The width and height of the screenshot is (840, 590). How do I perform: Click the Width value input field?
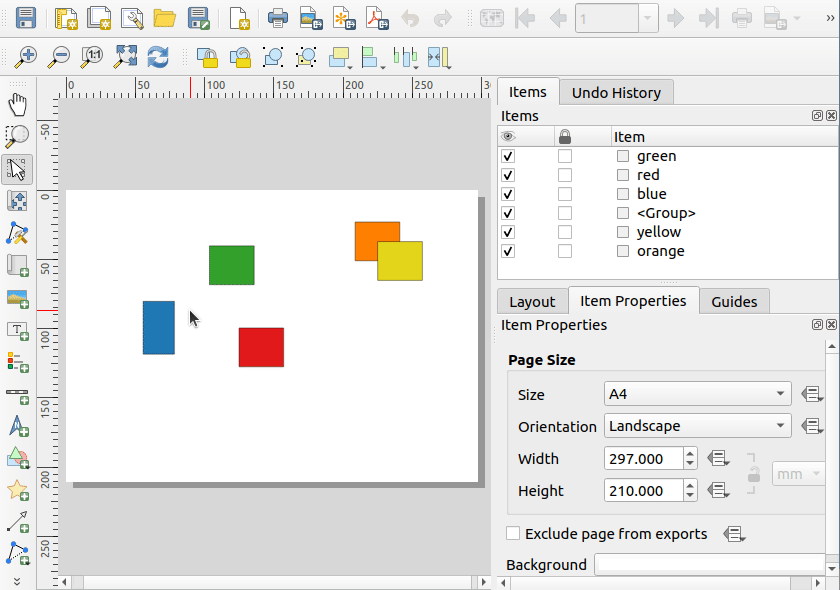click(x=643, y=459)
